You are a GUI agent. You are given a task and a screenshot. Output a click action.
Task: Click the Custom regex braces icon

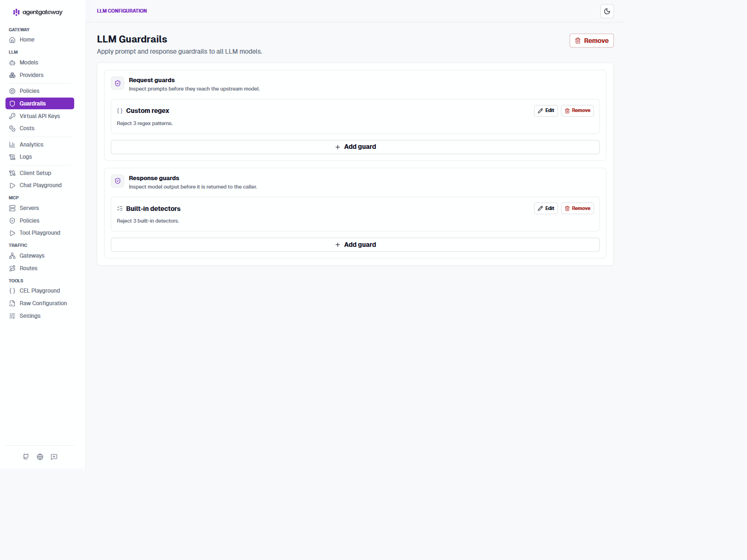coord(120,111)
